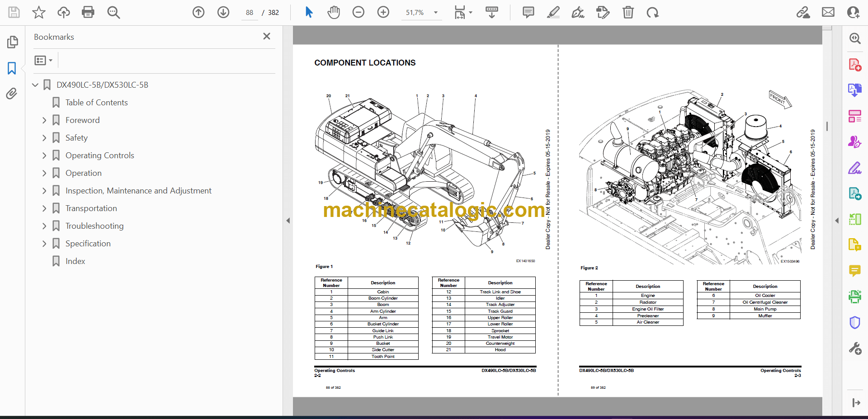Open the Organize Pages tool
The height and width of the screenshot is (419, 868).
point(855,116)
